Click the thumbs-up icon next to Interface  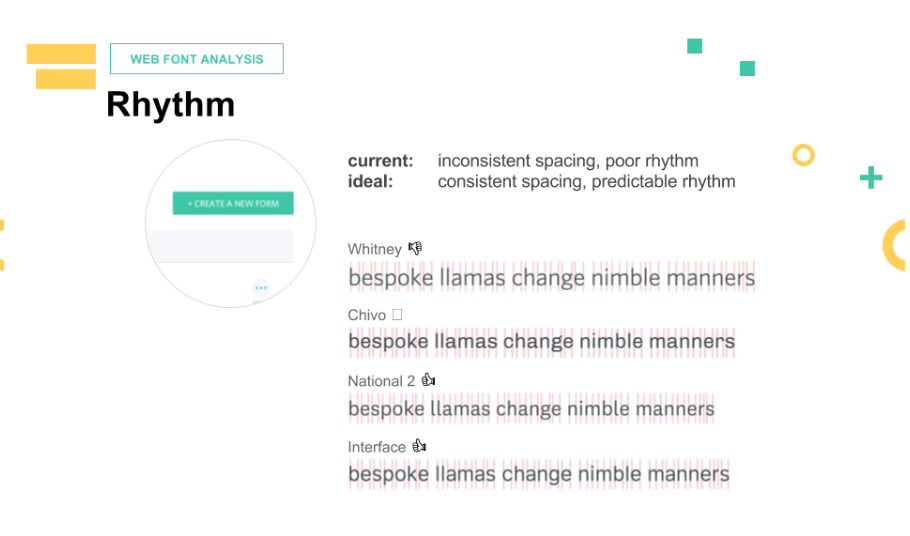419,446
